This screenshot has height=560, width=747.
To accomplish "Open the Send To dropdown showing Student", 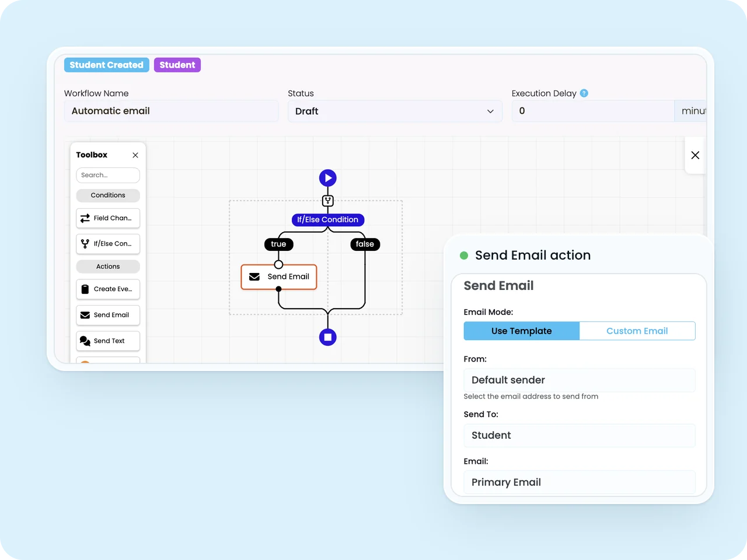I will click(580, 436).
